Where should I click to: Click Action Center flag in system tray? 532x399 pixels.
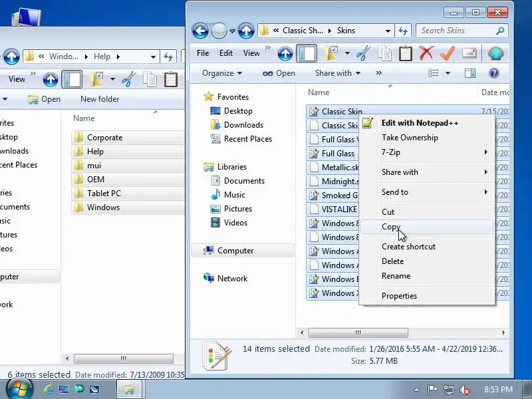(433, 390)
